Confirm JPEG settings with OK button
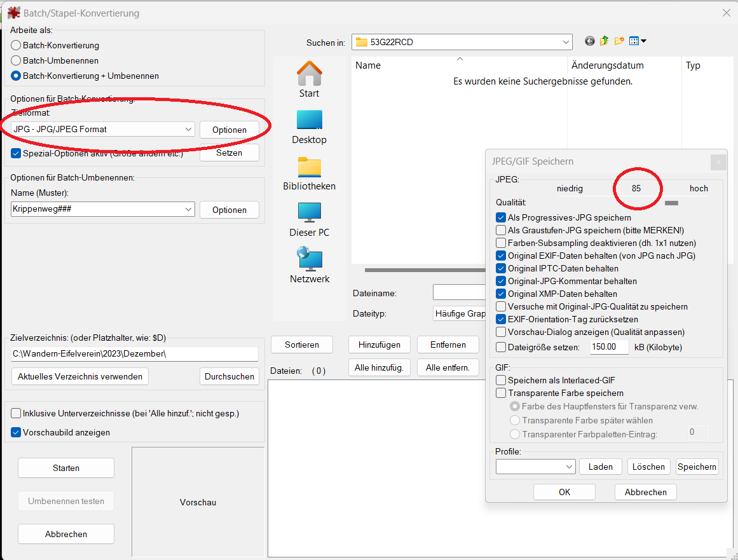 pos(564,492)
